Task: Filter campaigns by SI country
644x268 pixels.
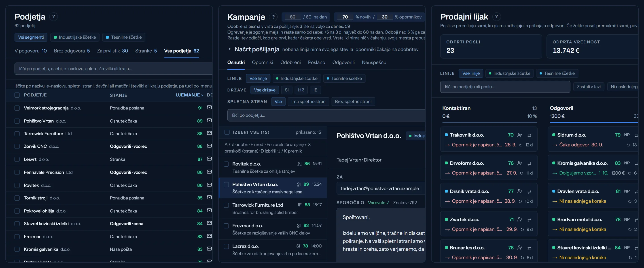Action: click(x=287, y=90)
